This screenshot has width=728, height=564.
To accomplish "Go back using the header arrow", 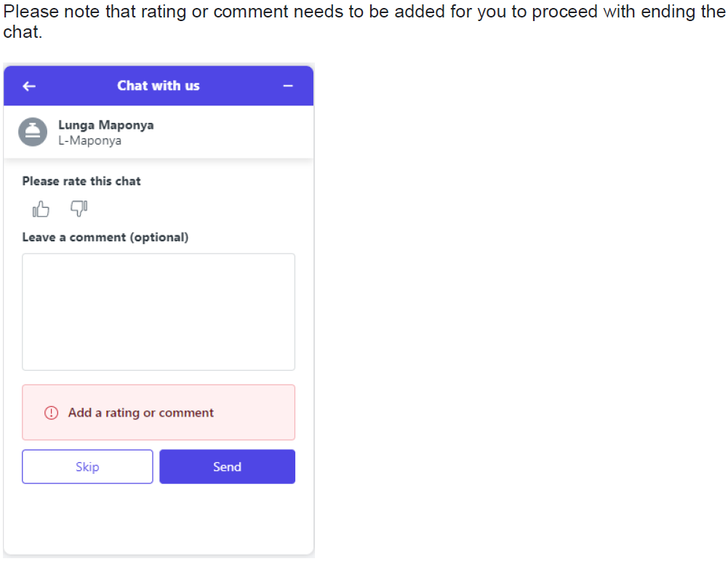I will [29, 86].
